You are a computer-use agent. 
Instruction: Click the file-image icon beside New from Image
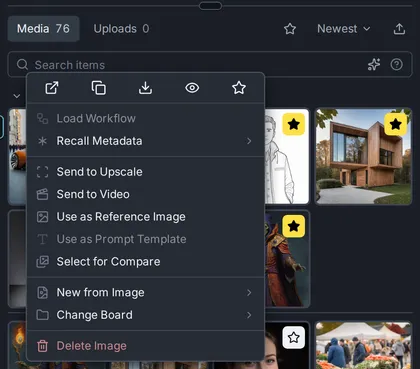42,292
